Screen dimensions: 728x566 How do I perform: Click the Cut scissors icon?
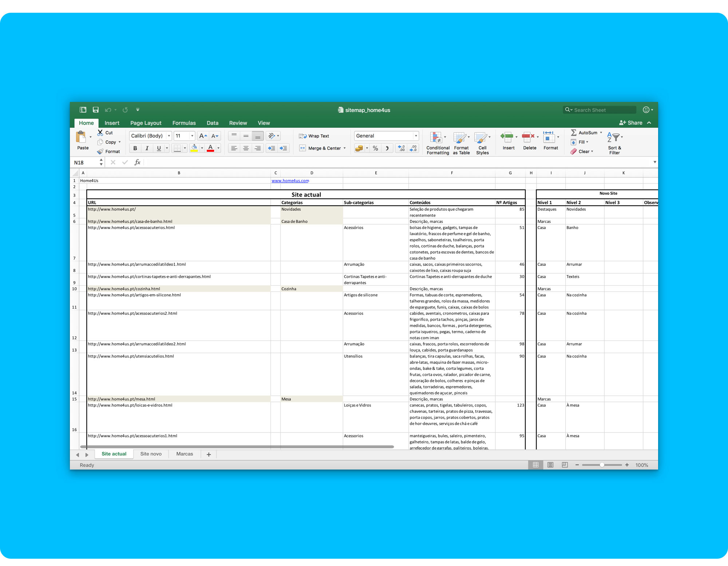pyautogui.click(x=100, y=132)
